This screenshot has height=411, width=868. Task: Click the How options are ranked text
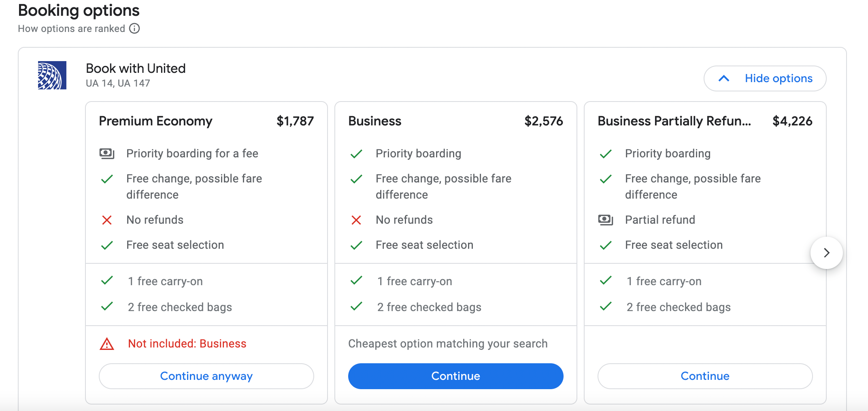pyautogui.click(x=72, y=29)
